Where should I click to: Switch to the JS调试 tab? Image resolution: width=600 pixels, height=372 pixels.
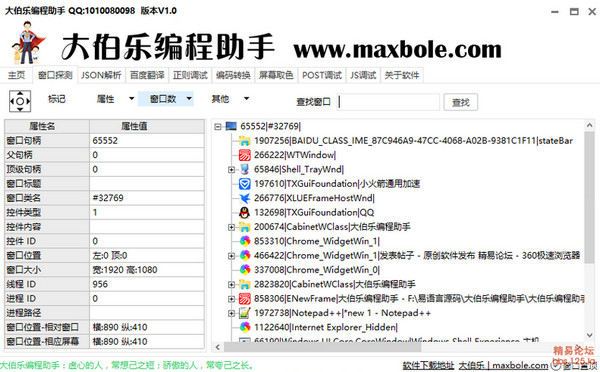363,75
